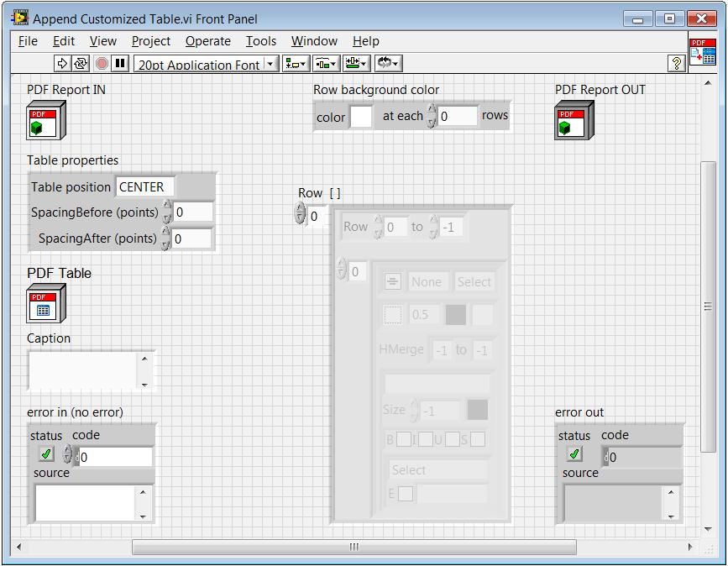This screenshot has width=728, height=566.
Task: Open the Reorder dropdown in toolbar
Action: [x=387, y=64]
